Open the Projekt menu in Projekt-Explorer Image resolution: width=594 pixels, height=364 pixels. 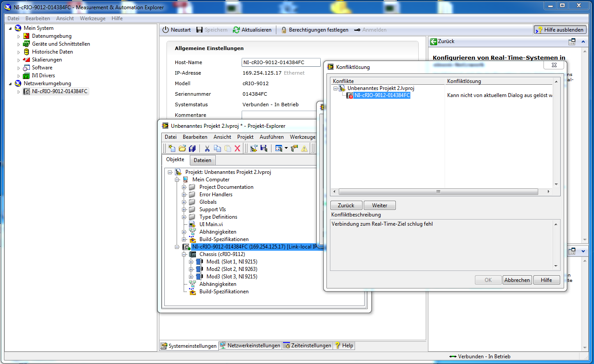pyautogui.click(x=245, y=137)
